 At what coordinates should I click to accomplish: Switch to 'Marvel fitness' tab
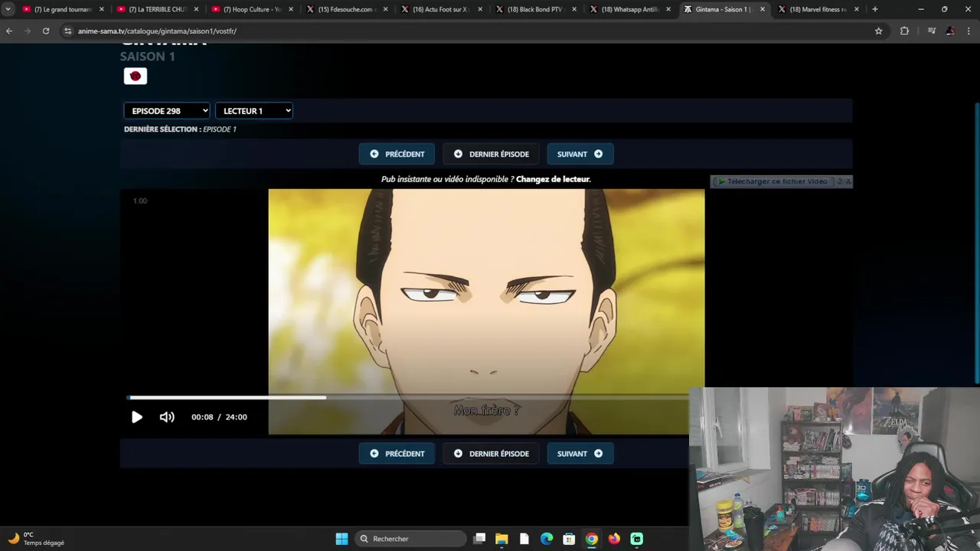[x=819, y=9]
